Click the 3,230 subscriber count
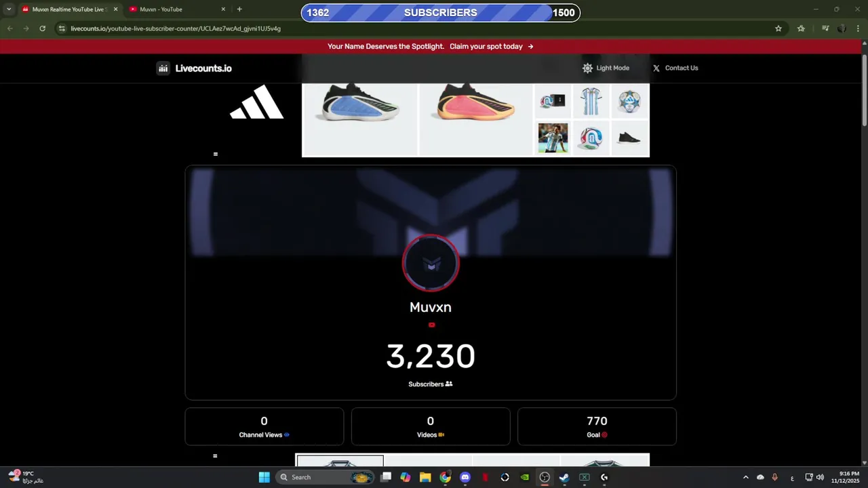Screen dimensions: 868x488 point(431,357)
